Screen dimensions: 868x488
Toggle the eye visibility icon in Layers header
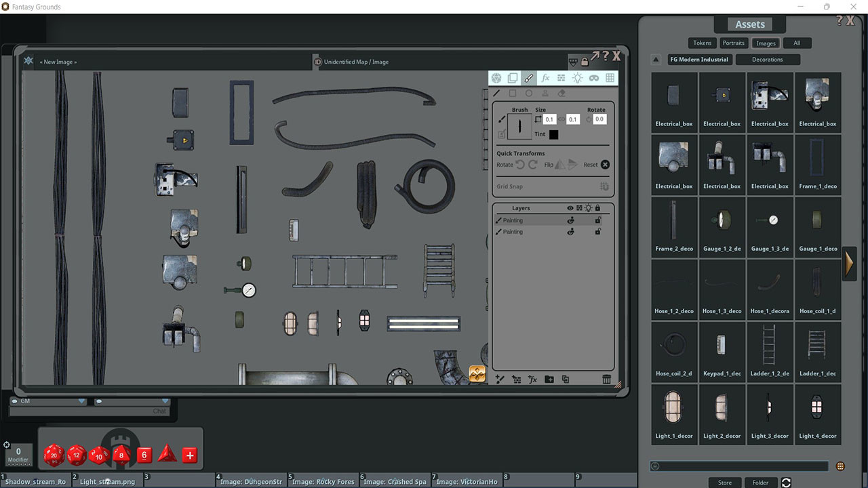pos(570,208)
